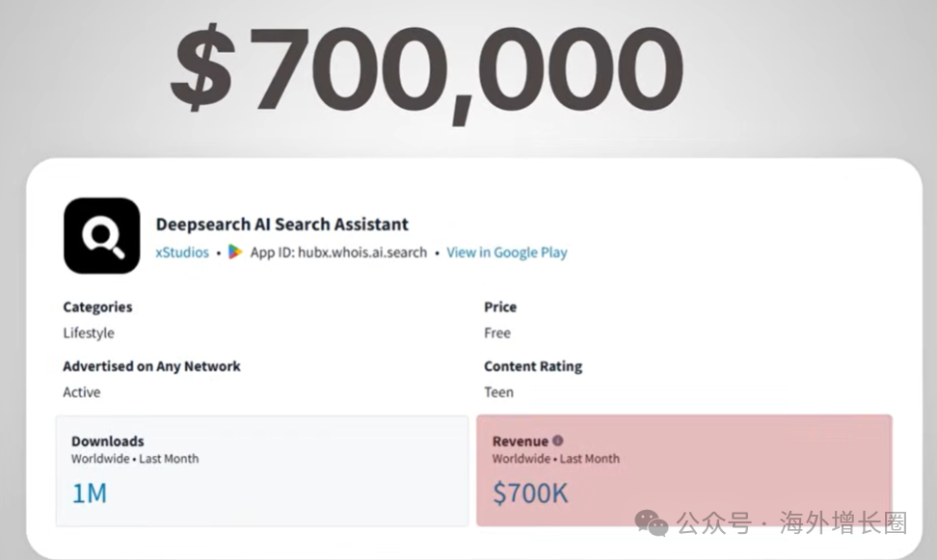Click the Lifestyle category value
The image size is (937, 560).
click(x=89, y=333)
